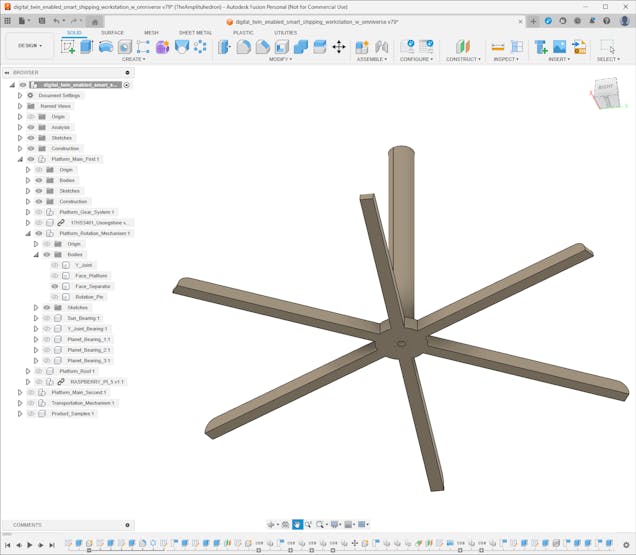Open the Design workspace dropdown
The height and width of the screenshot is (555, 636).
[29, 46]
